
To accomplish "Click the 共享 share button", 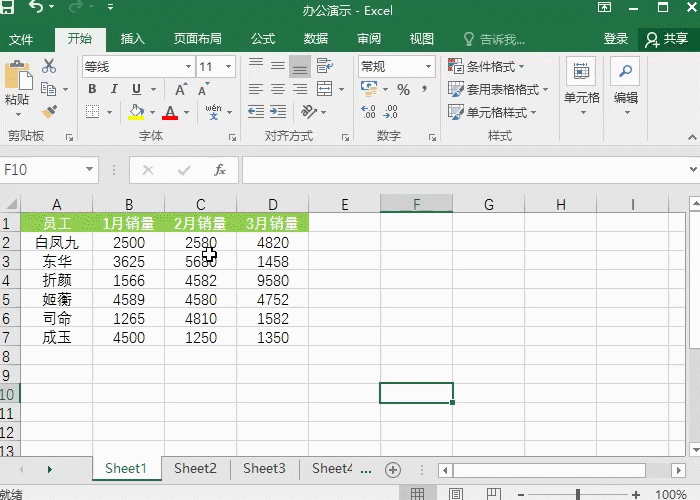I will (x=667, y=39).
